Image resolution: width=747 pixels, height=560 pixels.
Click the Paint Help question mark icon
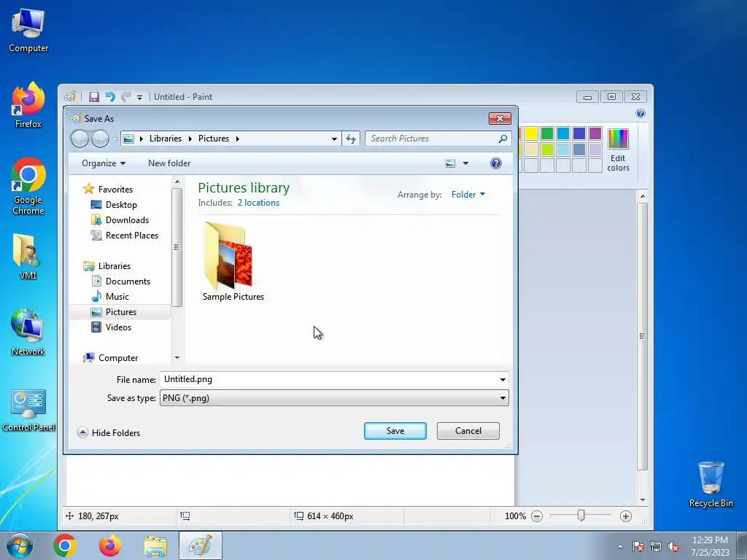tap(640, 113)
